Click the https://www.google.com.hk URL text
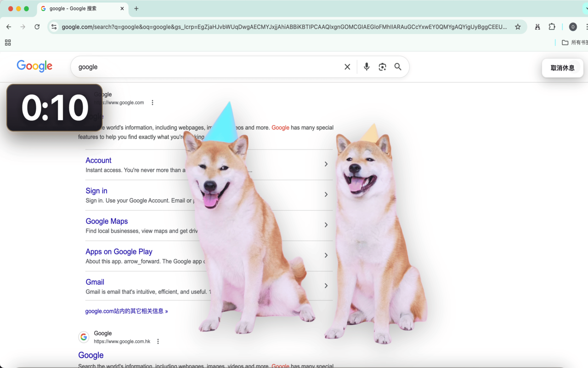This screenshot has width=588, height=368. point(122,341)
